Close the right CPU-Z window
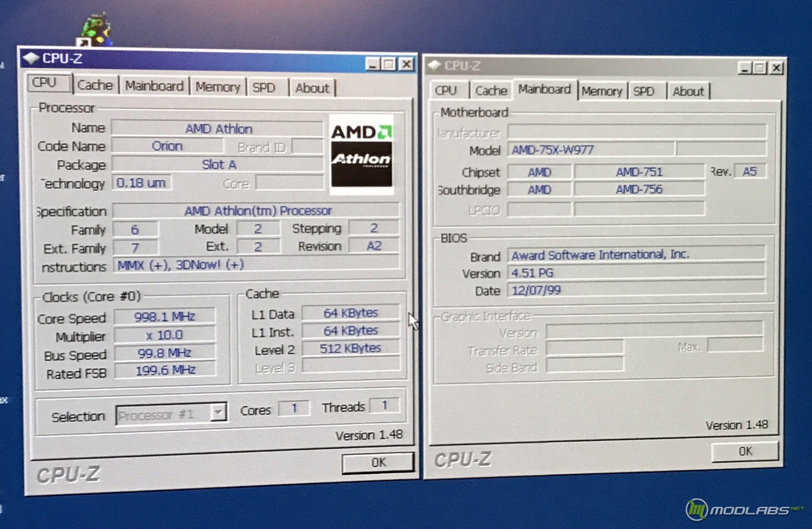The width and height of the screenshot is (812, 529). [x=777, y=68]
